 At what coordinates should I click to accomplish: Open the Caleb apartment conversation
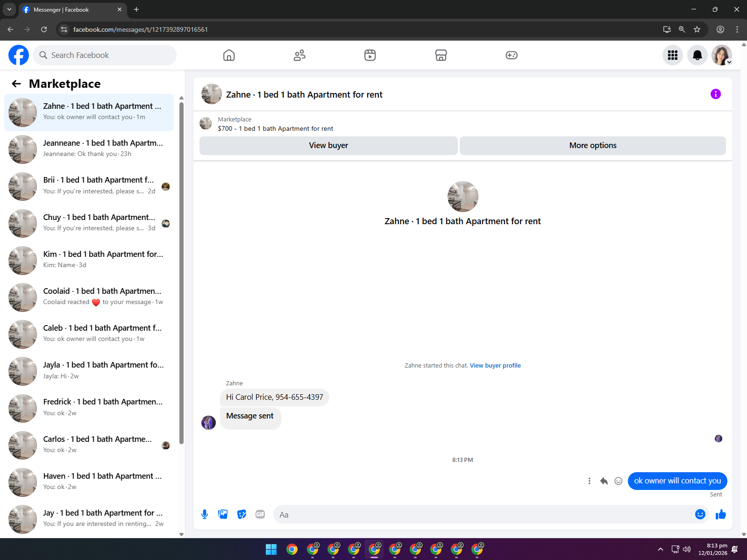[x=89, y=334]
